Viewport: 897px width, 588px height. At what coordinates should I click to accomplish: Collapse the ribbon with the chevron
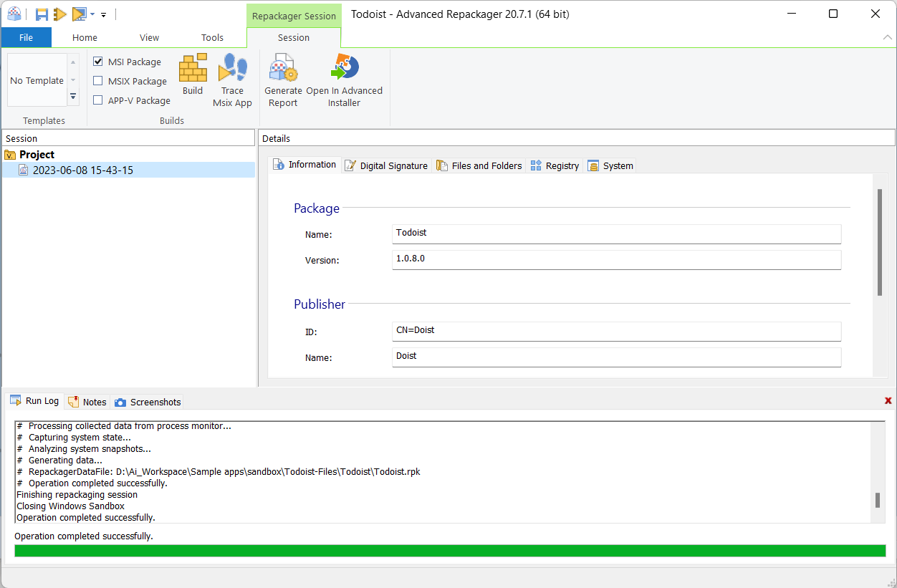(x=888, y=37)
